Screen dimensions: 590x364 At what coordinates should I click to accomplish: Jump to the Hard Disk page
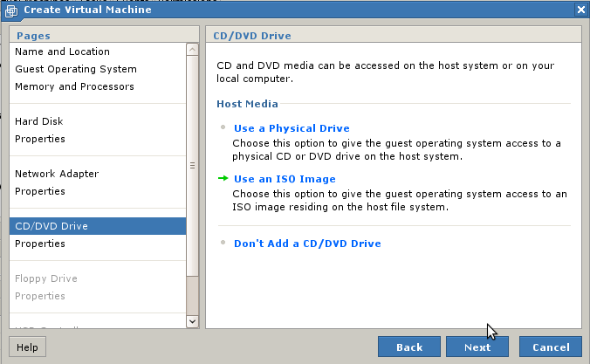(x=38, y=121)
